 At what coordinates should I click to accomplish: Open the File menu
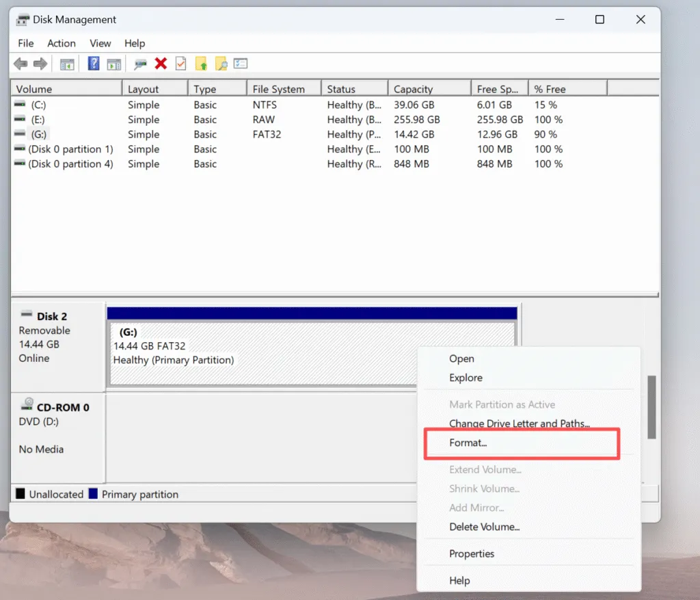click(26, 43)
